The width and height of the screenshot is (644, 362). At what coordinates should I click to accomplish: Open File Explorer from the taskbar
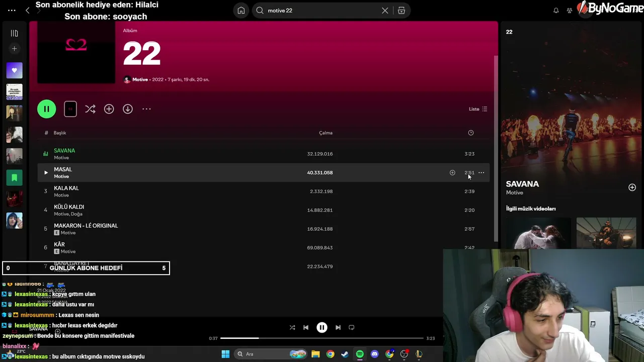tap(315, 354)
